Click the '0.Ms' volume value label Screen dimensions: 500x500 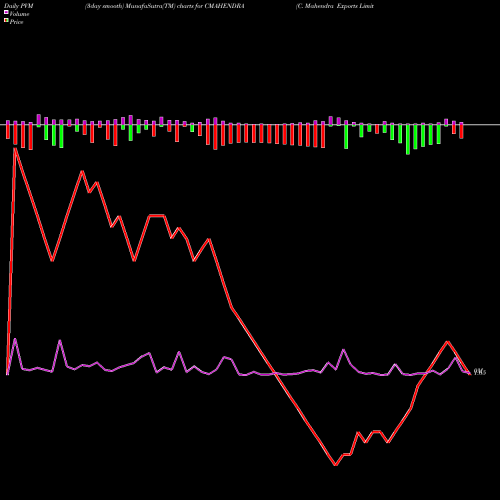click(480, 372)
